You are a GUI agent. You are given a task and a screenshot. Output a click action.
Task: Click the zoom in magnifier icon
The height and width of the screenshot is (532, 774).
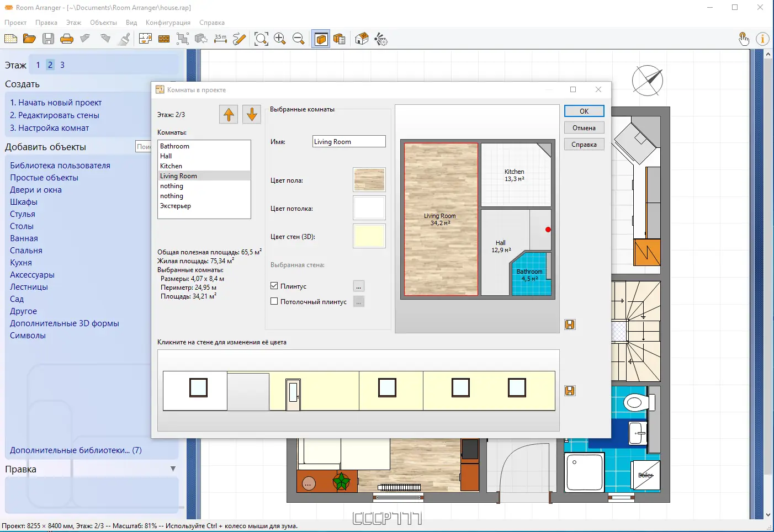[x=280, y=39]
